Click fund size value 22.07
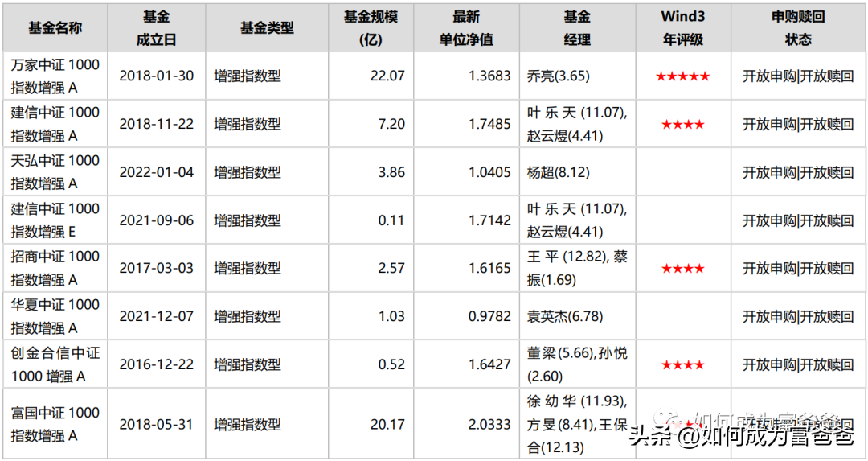The width and height of the screenshot is (868, 461). [x=388, y=76]
